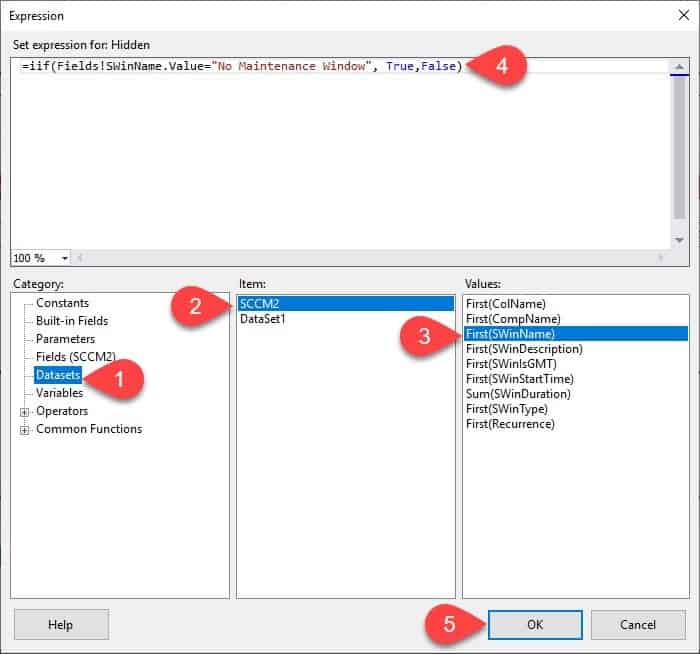
Task: Click expression editor scroll down arrow
Action: click(x=679, y=241)
